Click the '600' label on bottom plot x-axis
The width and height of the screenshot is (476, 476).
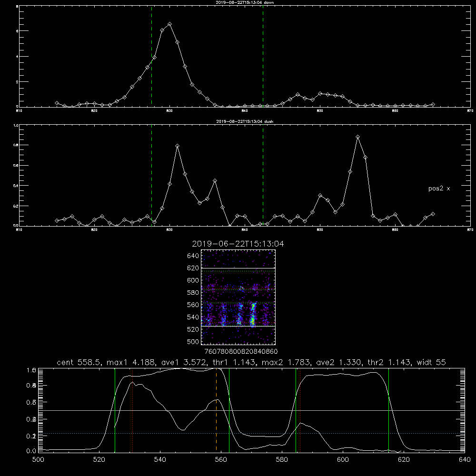coord(343,459)
